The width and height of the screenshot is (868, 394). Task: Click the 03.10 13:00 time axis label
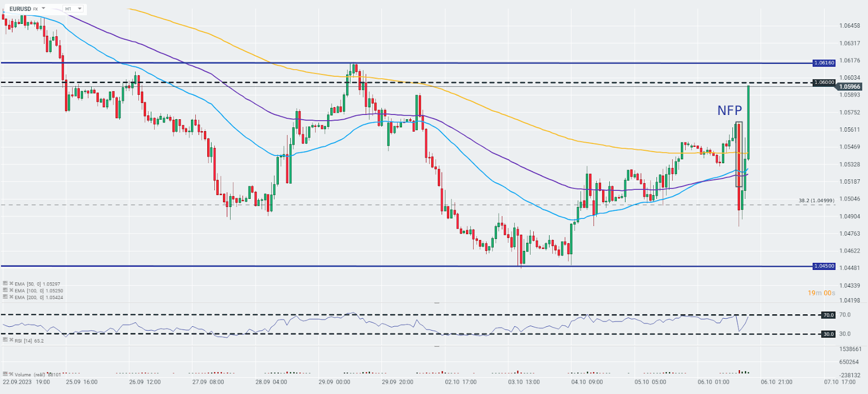coord(524,382)
